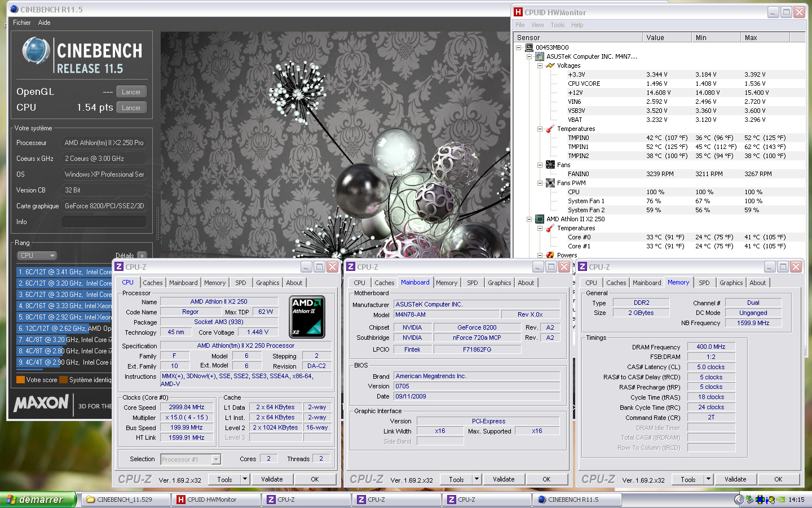Select the System Fan 1 row

pyautogui.click(x=660, y=201)
